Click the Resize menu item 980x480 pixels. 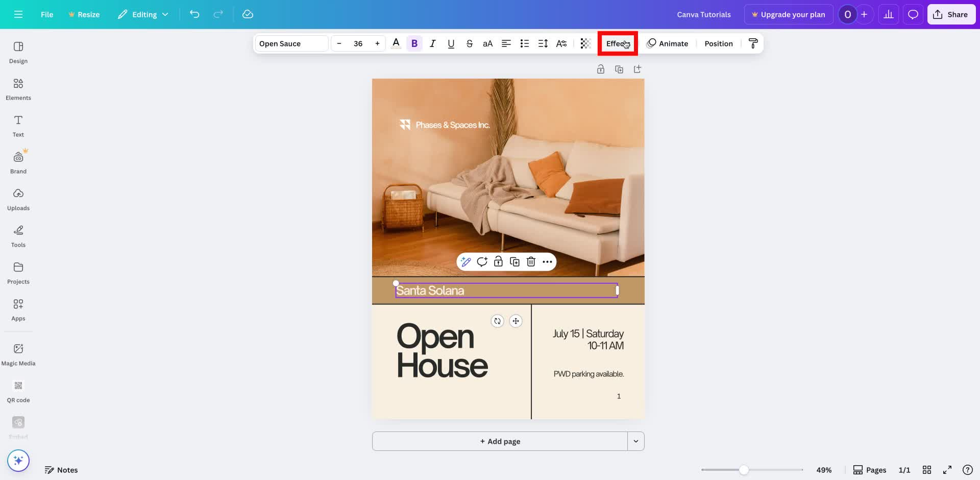pos(84,14)
